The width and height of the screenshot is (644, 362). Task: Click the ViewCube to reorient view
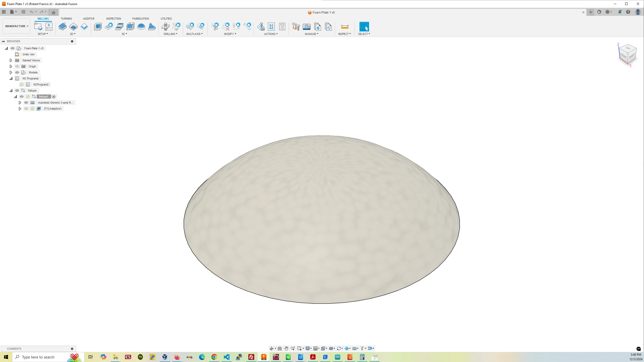click(628, 54)
